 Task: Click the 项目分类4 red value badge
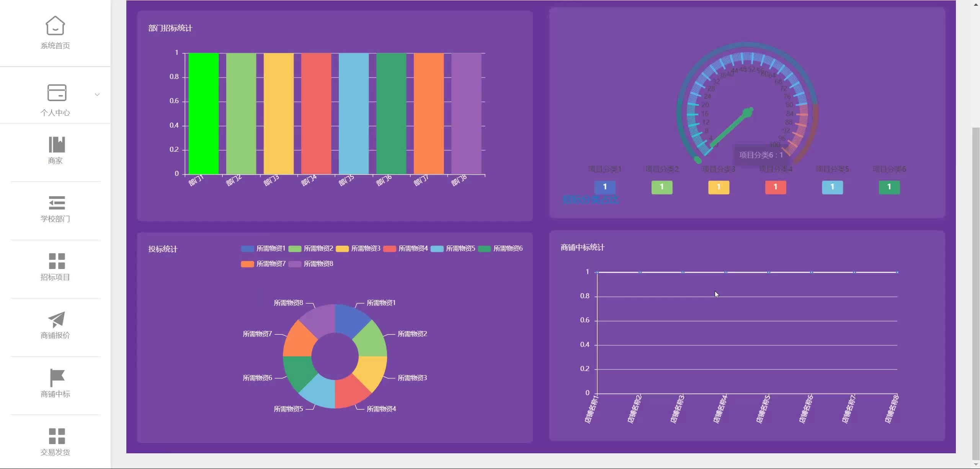coord(776,187)
